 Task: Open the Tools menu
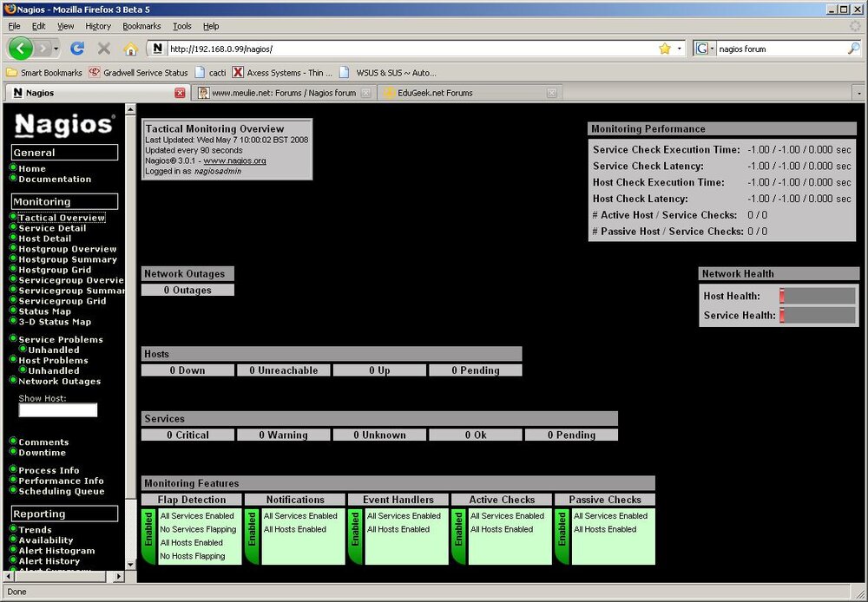[182, 26]
